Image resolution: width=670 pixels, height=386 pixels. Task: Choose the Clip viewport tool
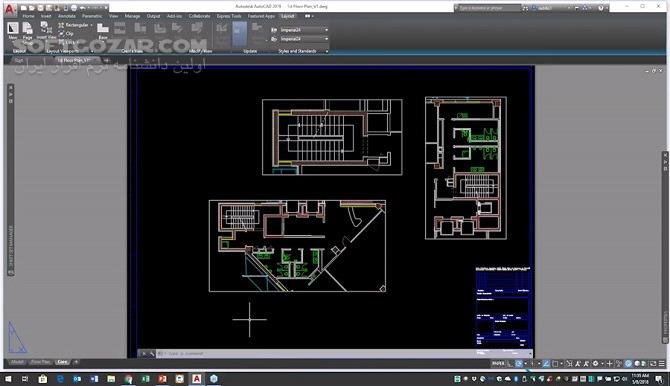66,33
